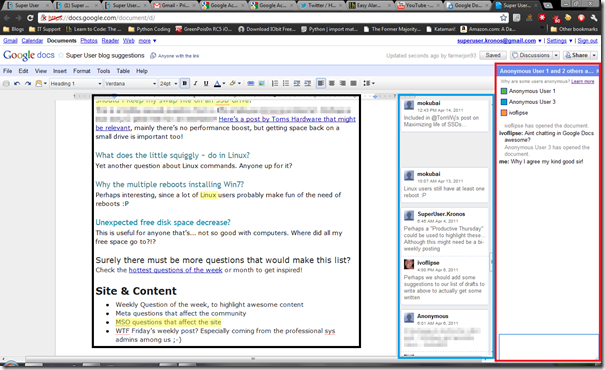
Task: Apply a bulleted list
Action: pyautogui.click(x=286, y=83)
